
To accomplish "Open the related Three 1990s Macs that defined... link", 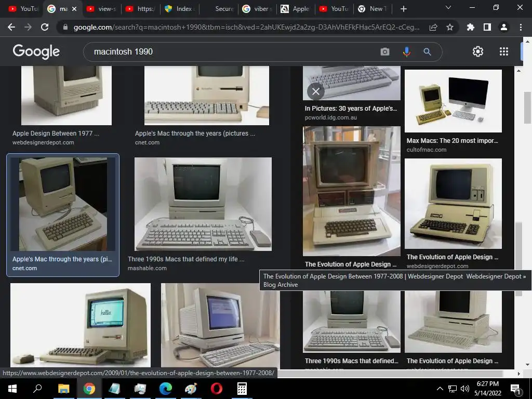I will click(x=352, y=361).
